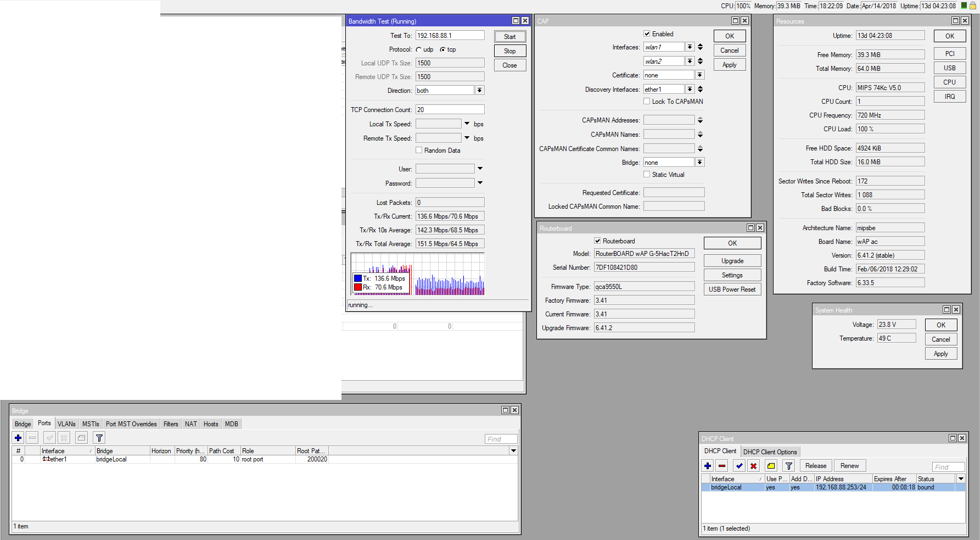Open the comment icon in DHCP Client toolbar
This screenshot has width=980, height=540.
(770, 465)
